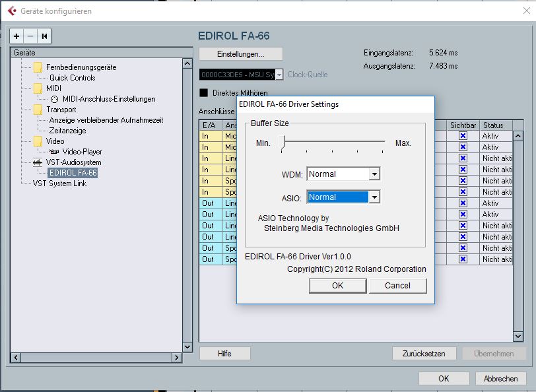
Task: Select the Video tree node
Action: tap(55, 141)
